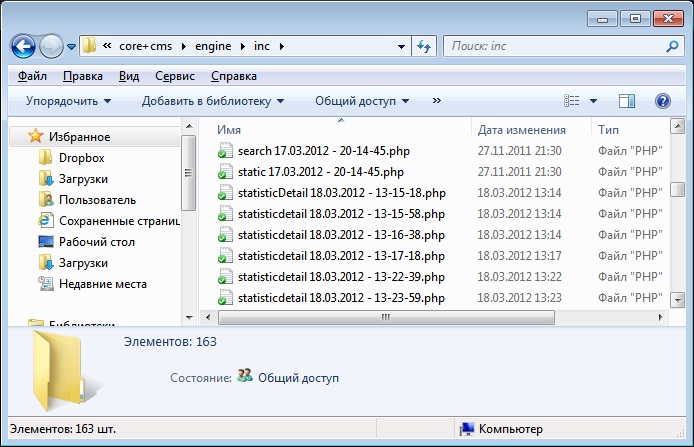Click 'Общий доступ' status text in details pane
The width and height of the screenshot is (694, 447).
click(x=298, y=378)
